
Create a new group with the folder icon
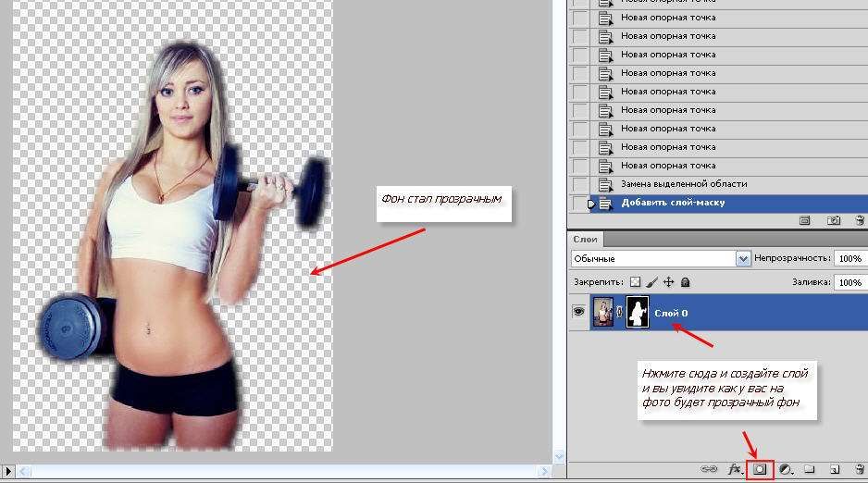click(x=810, y=469)
